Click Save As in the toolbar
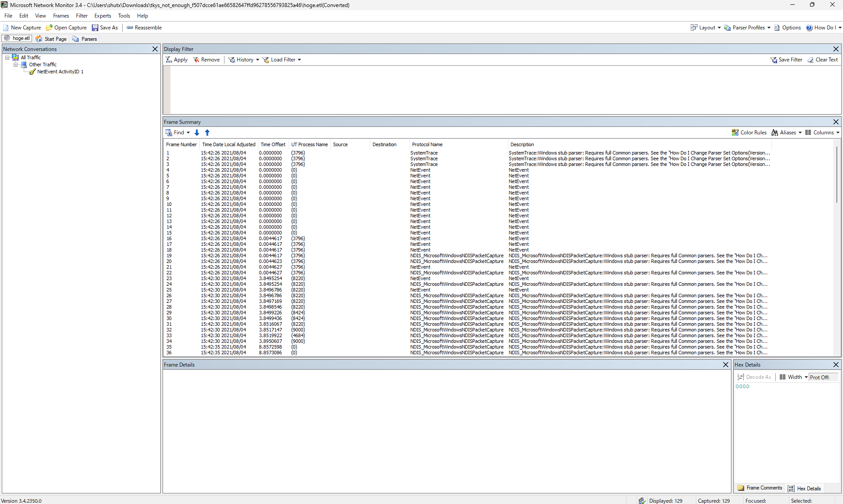The width and height of the screenshot is (843, 504). (x=105, y=28)
